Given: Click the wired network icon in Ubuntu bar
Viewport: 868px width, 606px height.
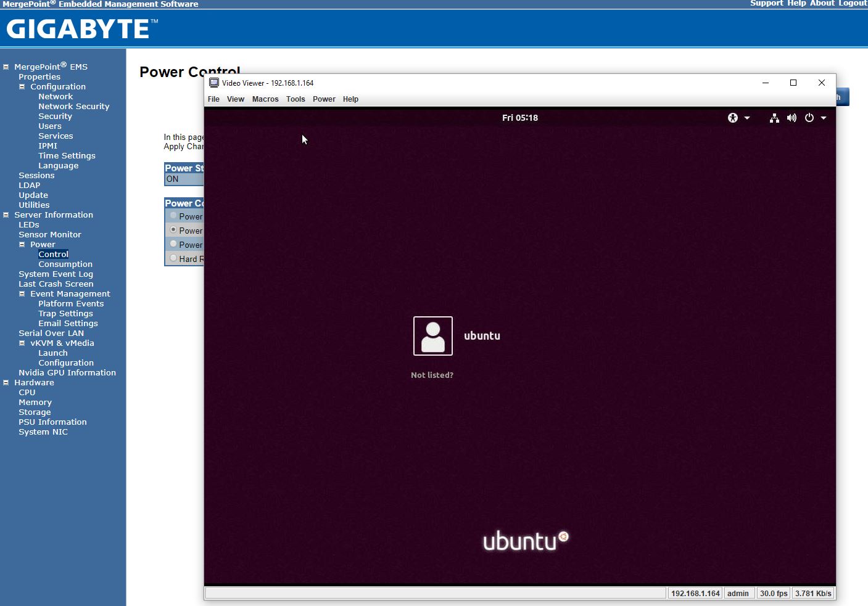Looking at the screenshot, I should (774, 118).
